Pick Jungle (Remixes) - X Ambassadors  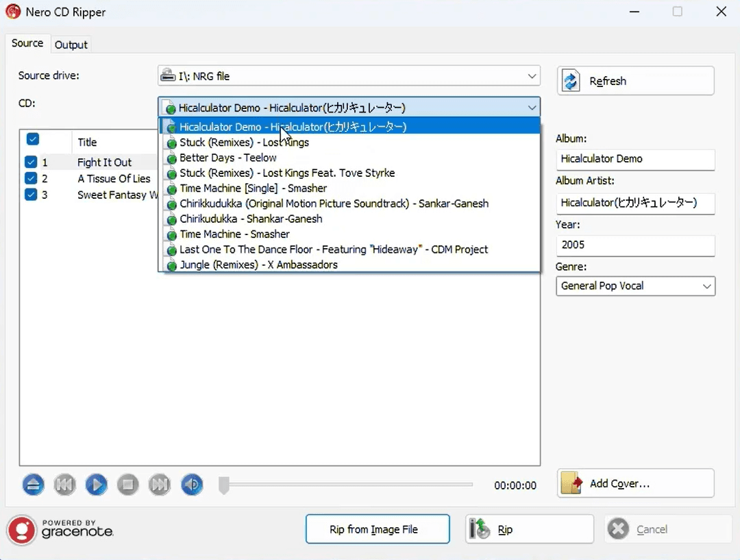tap(349, 265)
